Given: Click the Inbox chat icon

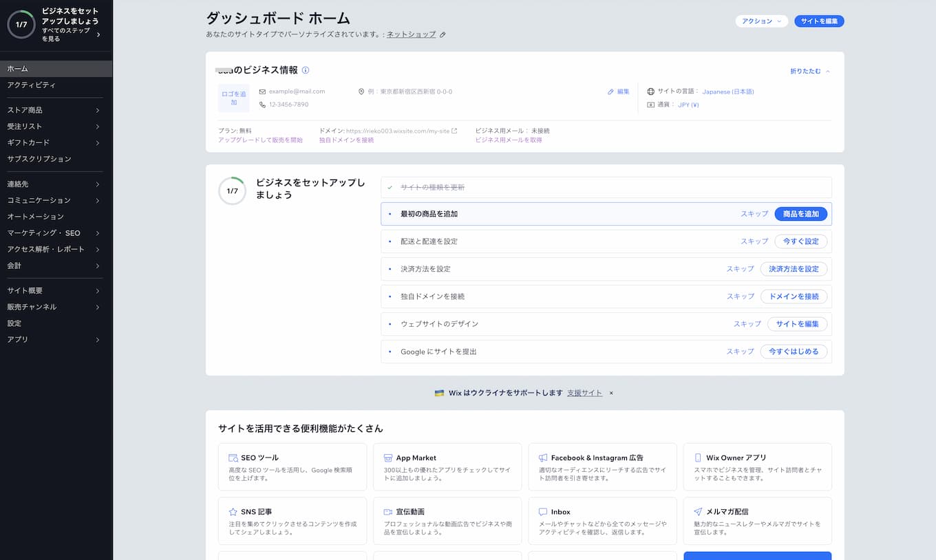Looking at the screenshot, I should (x=543, y=512).
